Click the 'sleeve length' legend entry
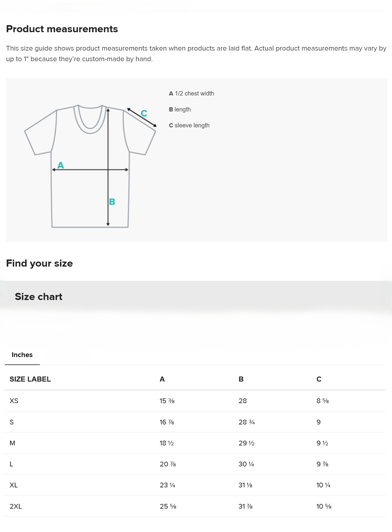The height and width of the screenshot is (532, 392). click(189, 125)
